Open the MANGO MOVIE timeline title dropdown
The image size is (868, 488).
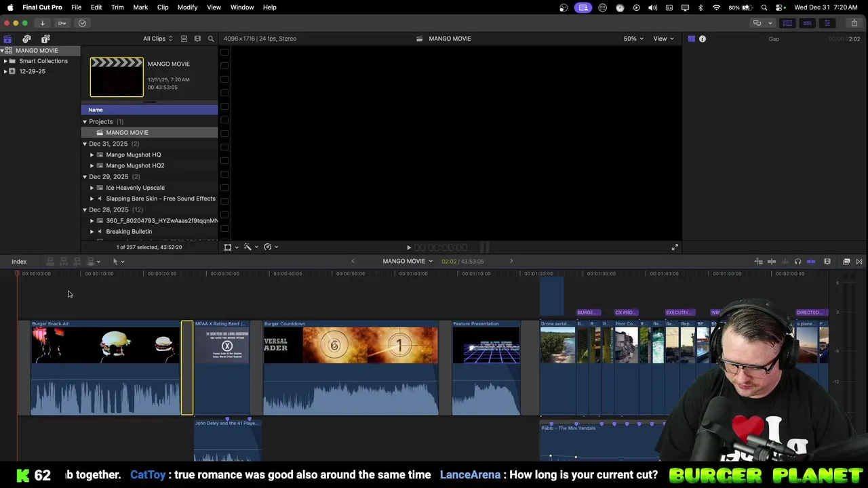point(408,262)
